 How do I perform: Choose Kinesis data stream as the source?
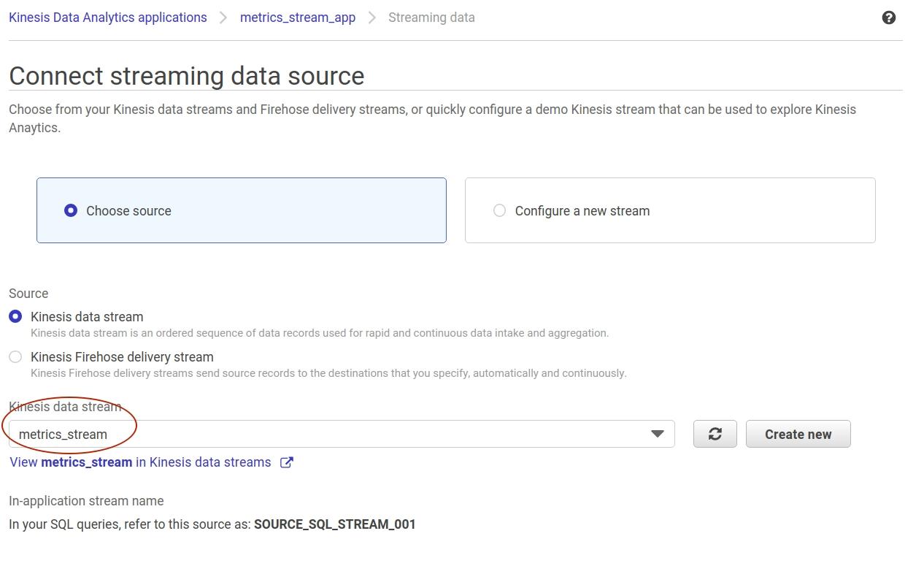click(15, 316)
